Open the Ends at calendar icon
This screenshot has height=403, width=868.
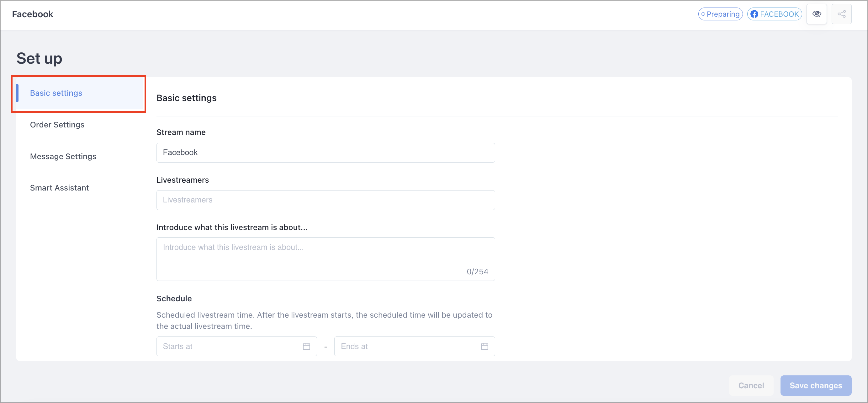(x=484, y=346)
